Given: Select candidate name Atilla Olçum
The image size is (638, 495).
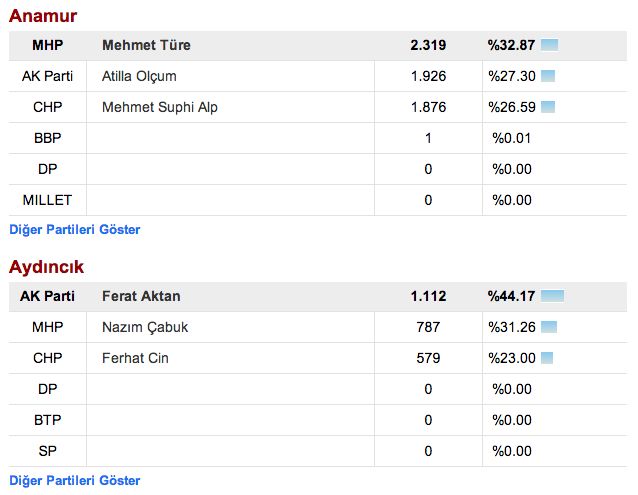Looking at the screenshot, I should [x=139, y=76].
